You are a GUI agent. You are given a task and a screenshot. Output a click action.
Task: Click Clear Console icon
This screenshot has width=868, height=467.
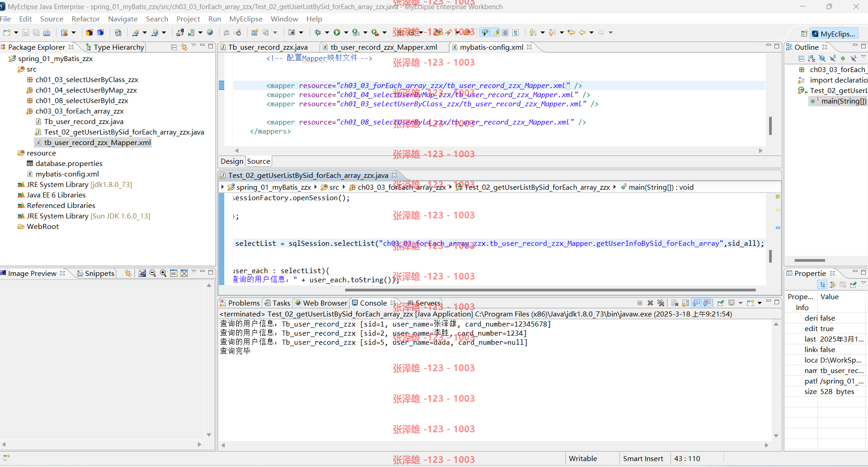675,303
